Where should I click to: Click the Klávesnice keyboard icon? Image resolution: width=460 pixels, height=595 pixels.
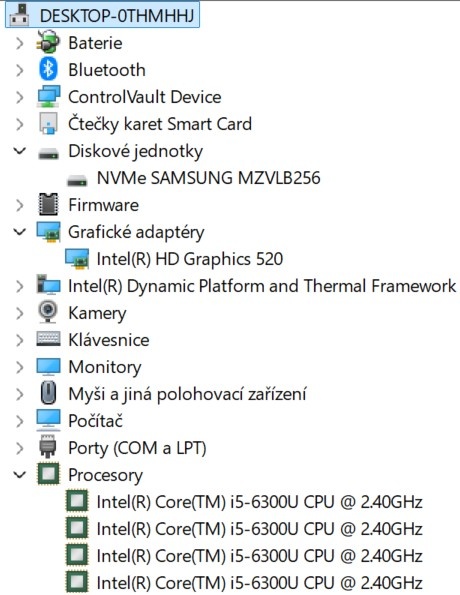coord(48,339)
